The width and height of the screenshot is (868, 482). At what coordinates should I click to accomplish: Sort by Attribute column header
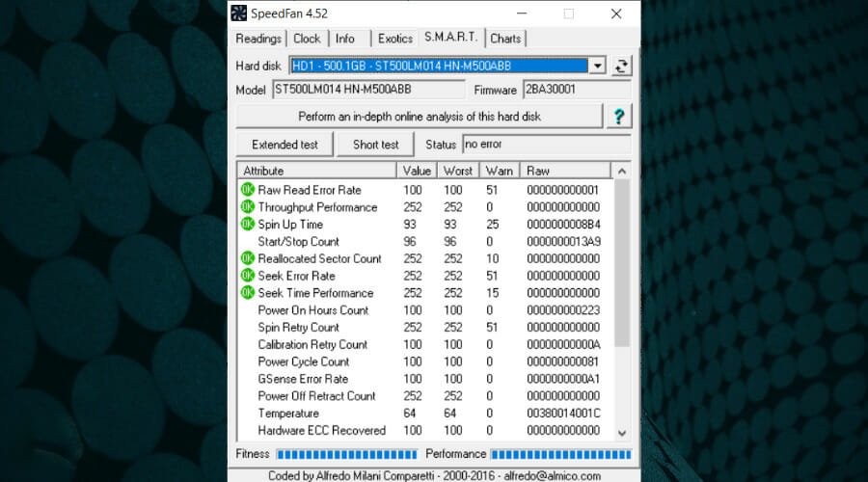click(x=316, y=171)
